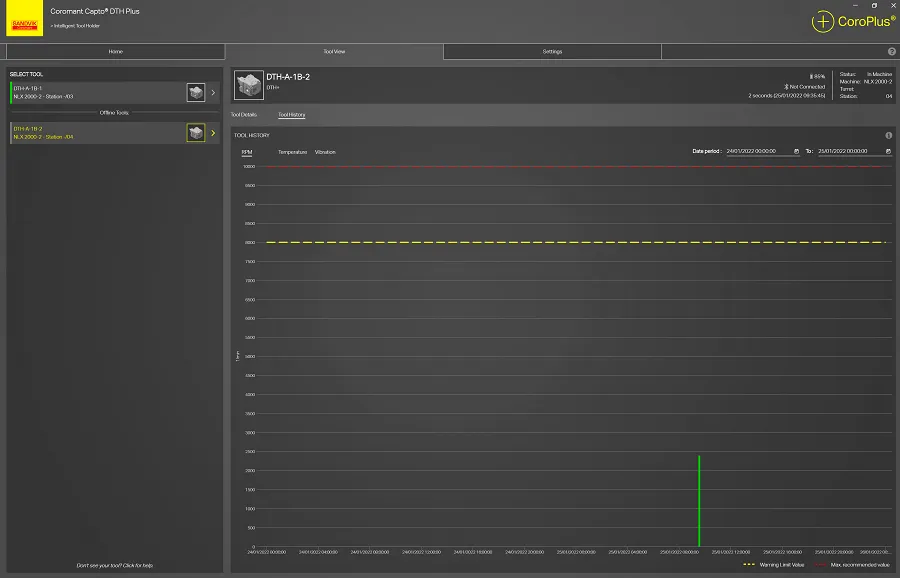Click the DTH-A-1B-1 tool thumbnail icon
This screenshot has width=900, height=578.
click(196, 93)
